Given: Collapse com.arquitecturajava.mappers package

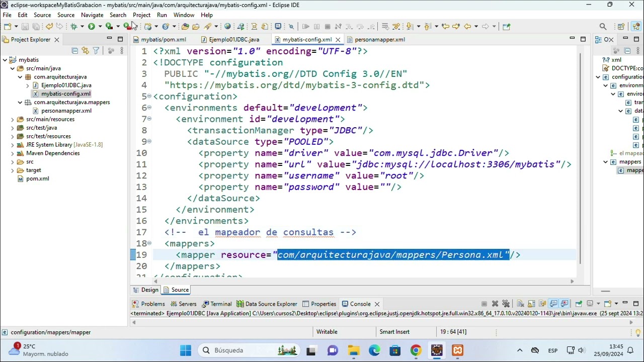Looking at the screenshot, I should pos(20,102).
